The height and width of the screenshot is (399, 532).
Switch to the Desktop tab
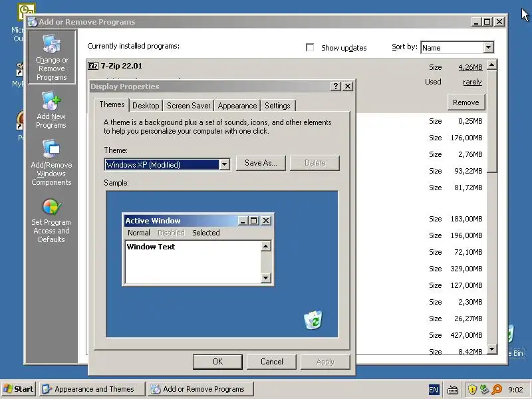(x=146, y=106)
